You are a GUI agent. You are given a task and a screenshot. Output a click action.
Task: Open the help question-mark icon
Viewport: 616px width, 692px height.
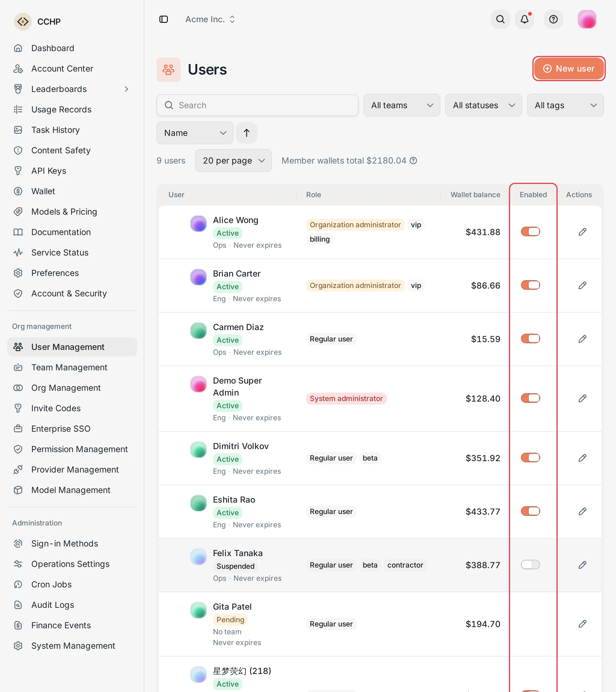(x=553, y=19)
